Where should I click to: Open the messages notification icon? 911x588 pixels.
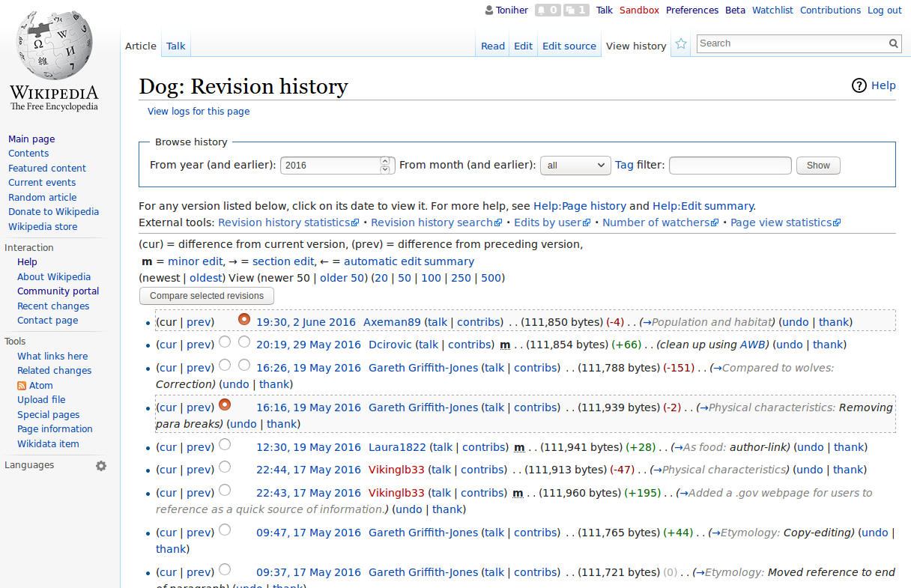(x=576, y=10)
